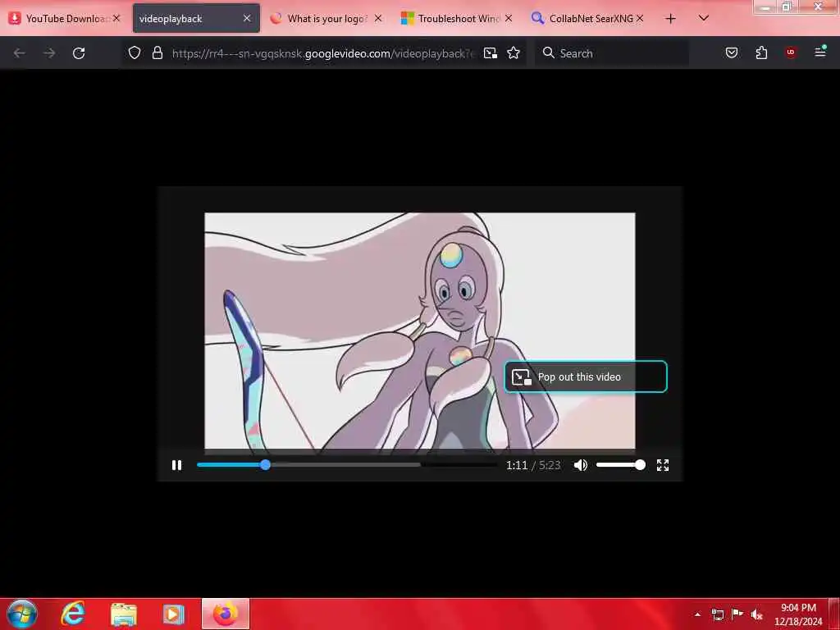Close the What is your logo tab
This screenshot has height=630, width=840.
point(378,18)
